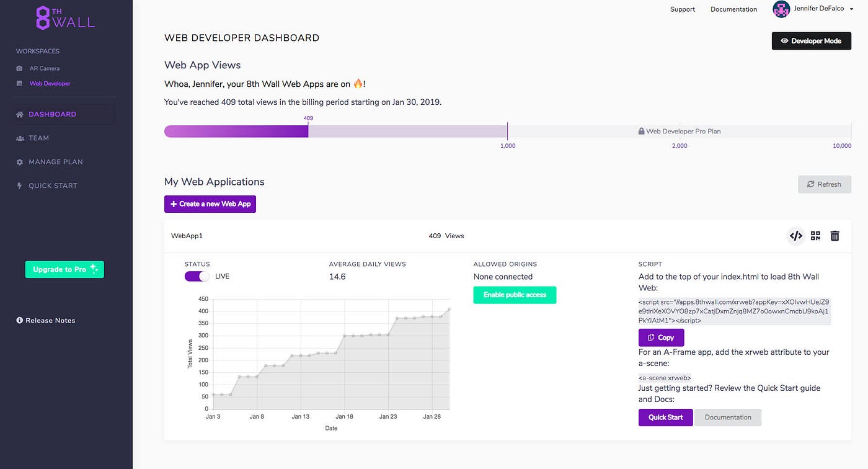This screenshot has height=469, width=868.
Task: Expand the WebApp1 application row
Action: 187,236
